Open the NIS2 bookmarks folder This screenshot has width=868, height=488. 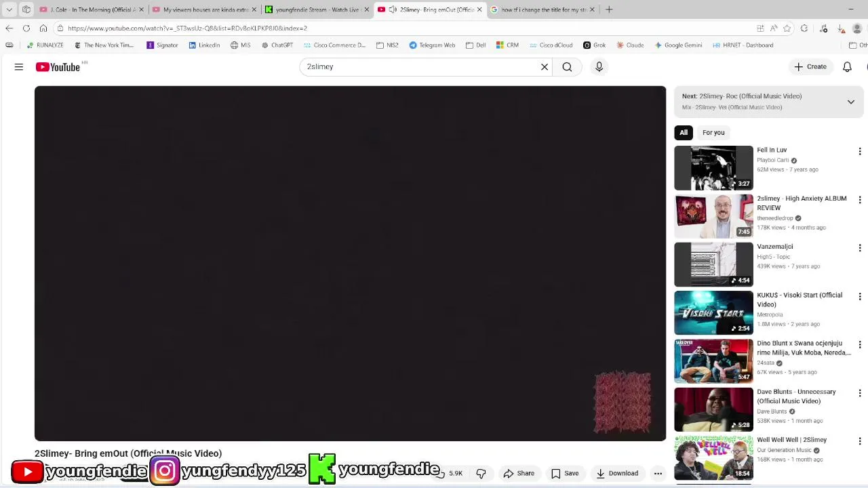click(x=387, y=45)
